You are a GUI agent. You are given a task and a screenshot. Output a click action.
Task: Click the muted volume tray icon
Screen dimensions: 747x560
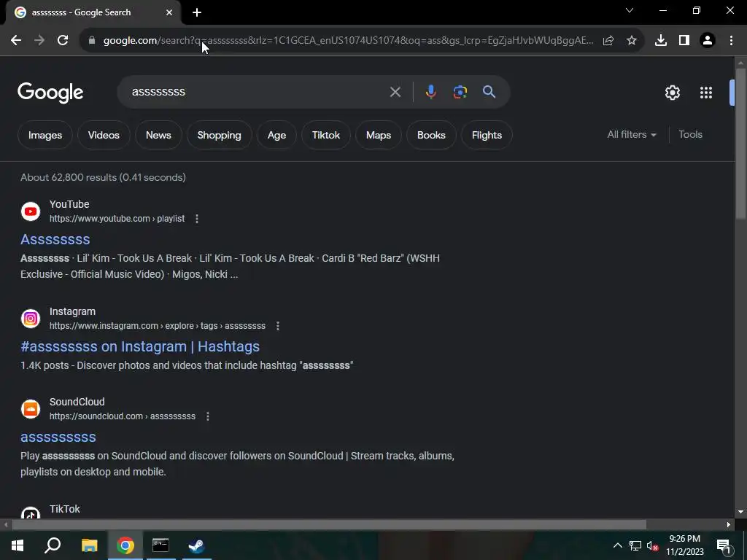(653, 545)
